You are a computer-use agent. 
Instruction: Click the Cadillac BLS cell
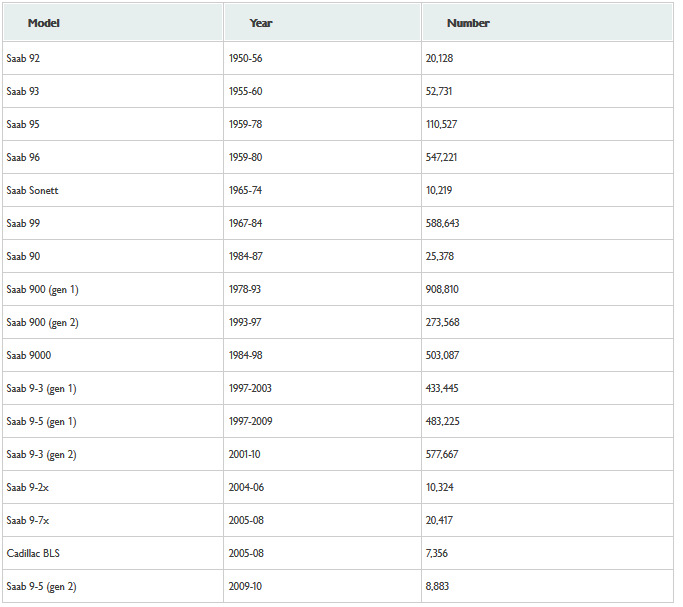pyautogui.click(x=33, y=553)
